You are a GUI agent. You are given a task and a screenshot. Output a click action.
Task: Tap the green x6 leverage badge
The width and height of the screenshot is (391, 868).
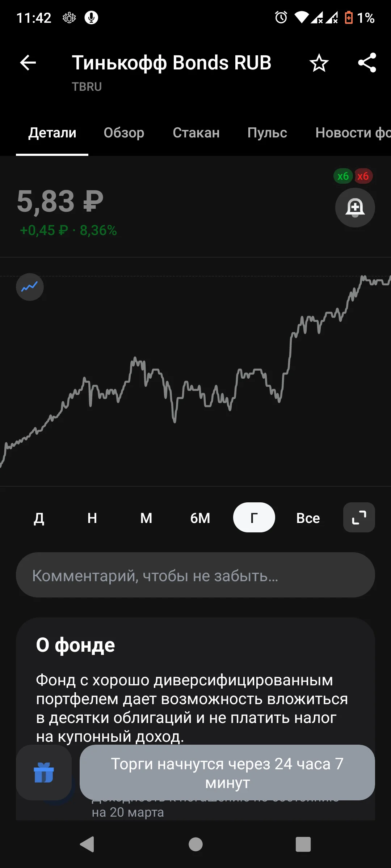click(x=343, y=176)
